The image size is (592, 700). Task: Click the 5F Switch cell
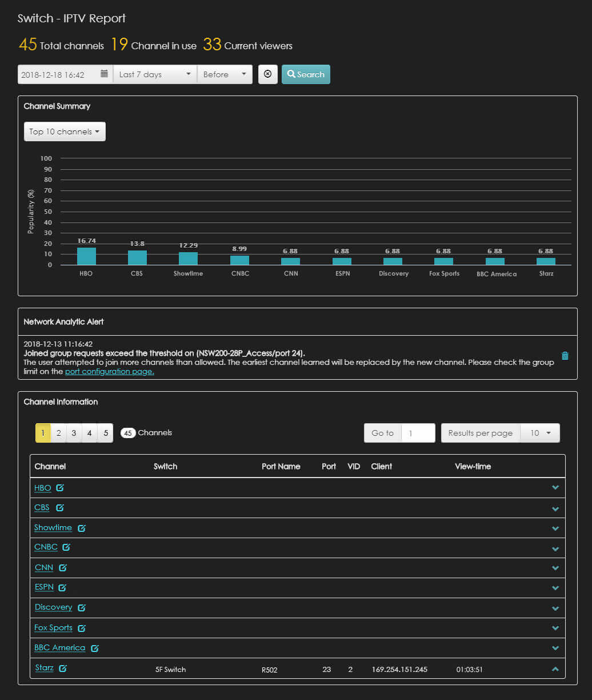point(171,669)
